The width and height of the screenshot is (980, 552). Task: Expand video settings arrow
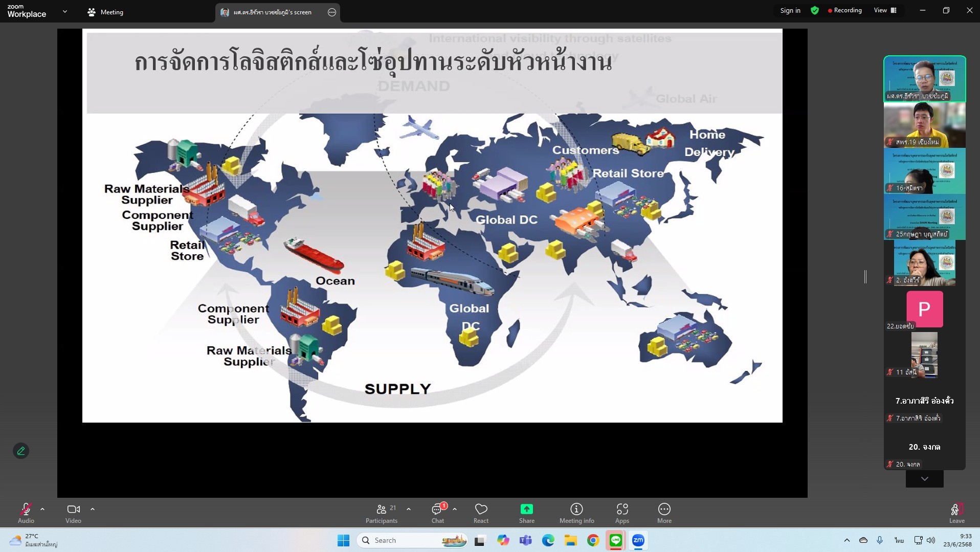93,509
